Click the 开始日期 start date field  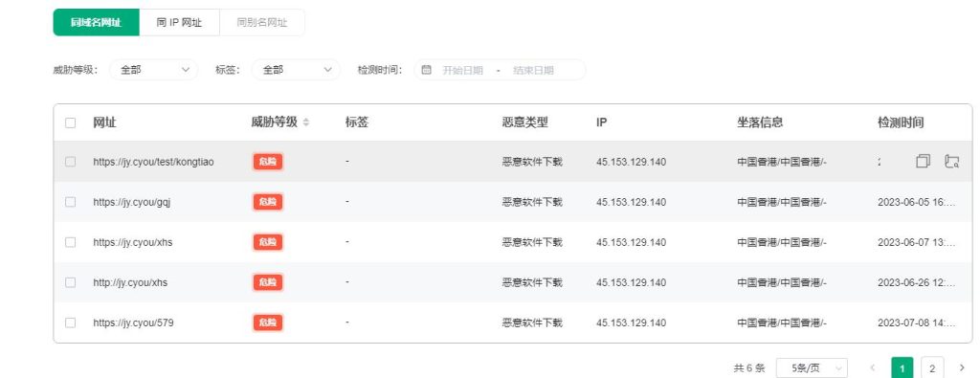tap(462, 70)
